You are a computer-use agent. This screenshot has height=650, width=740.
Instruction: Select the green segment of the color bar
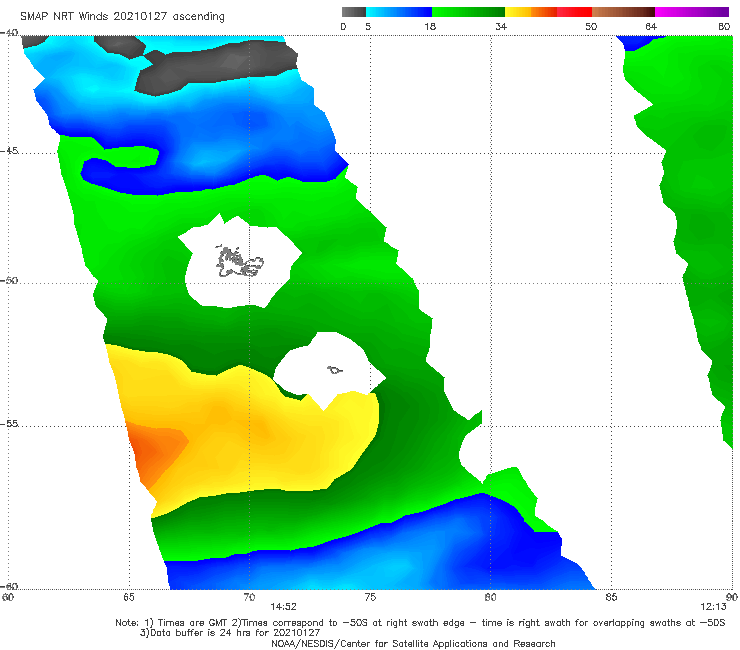(468, 12)
